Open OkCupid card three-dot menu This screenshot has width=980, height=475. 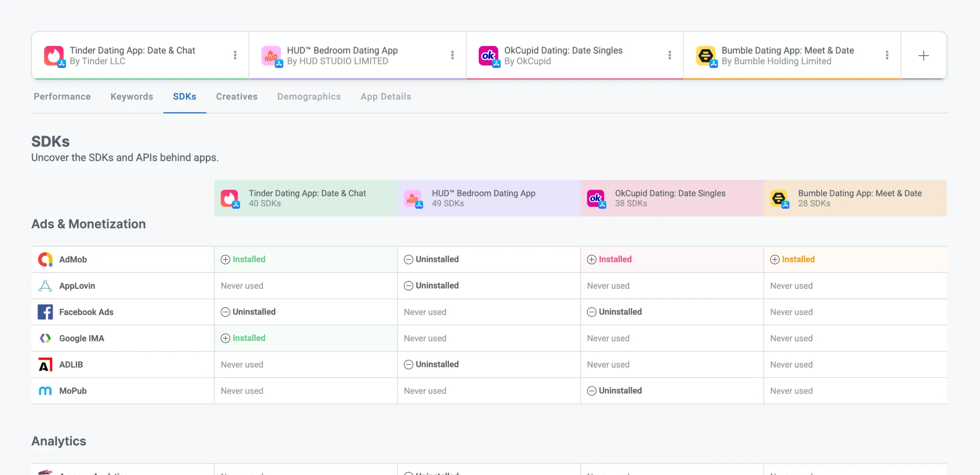(669, 55)
